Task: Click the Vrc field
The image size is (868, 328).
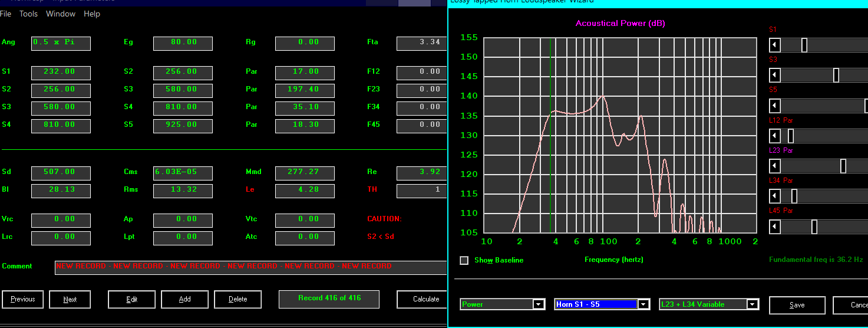Action: pos(61,220)
